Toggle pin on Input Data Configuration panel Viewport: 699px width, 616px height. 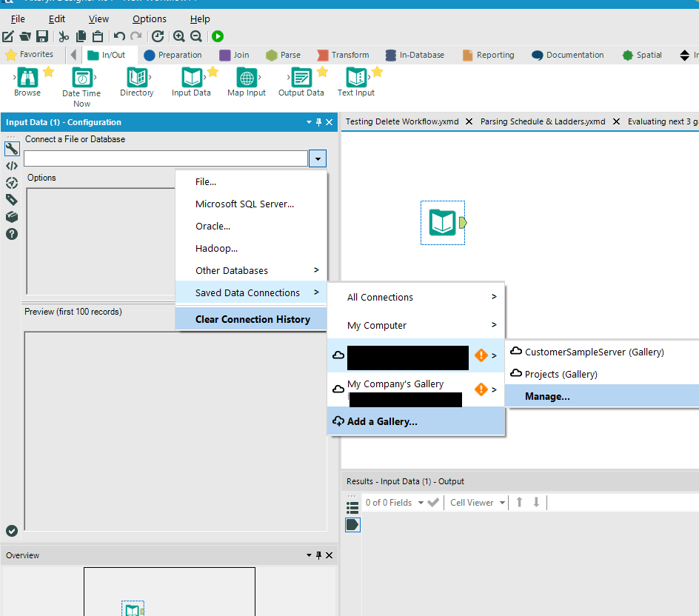pos(319,122)
